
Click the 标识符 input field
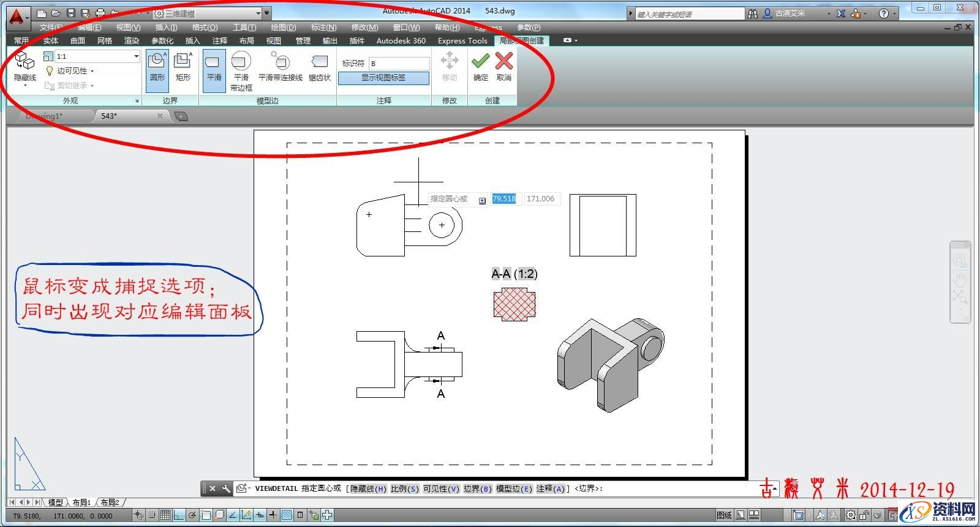[399, 64]
